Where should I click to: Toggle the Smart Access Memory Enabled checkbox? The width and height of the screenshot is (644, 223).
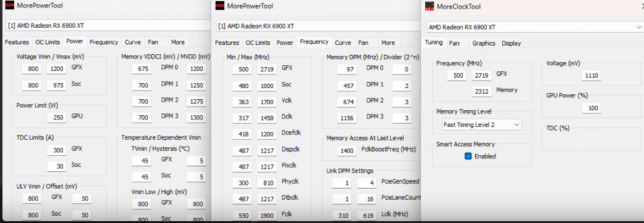pyautogui.click(x=468, y=156)
